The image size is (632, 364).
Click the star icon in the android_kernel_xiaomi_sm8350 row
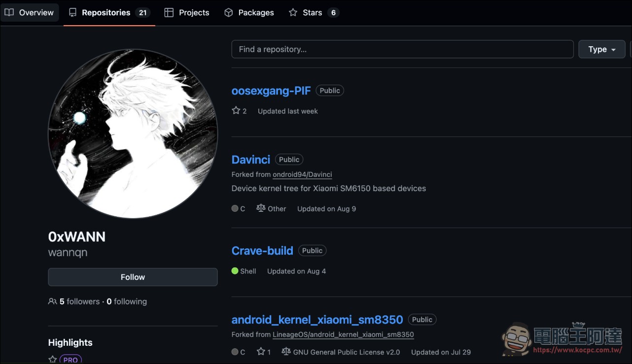click(x=261, y=352)
